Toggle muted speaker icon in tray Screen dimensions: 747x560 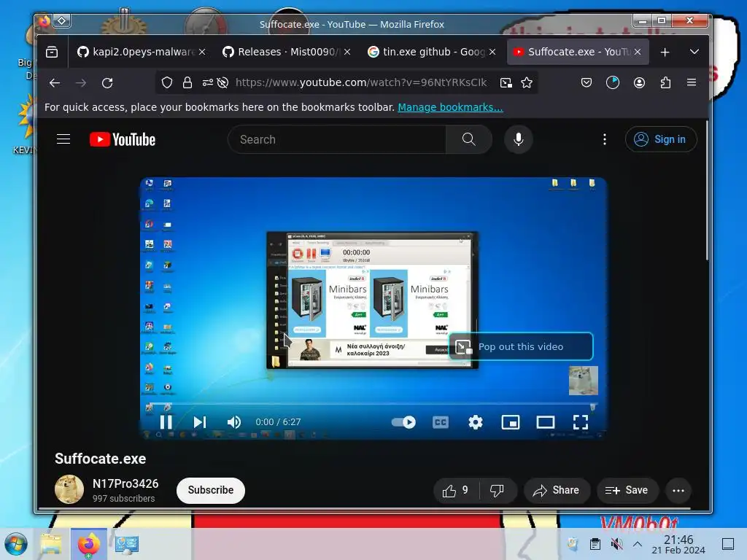(x=616, y=544)
